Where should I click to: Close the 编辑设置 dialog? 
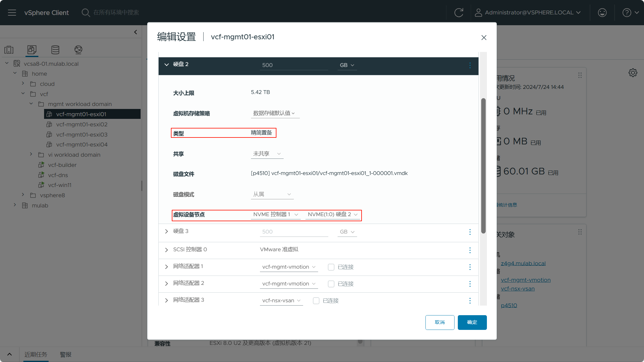pyautogui.click(x=484, y=38)
